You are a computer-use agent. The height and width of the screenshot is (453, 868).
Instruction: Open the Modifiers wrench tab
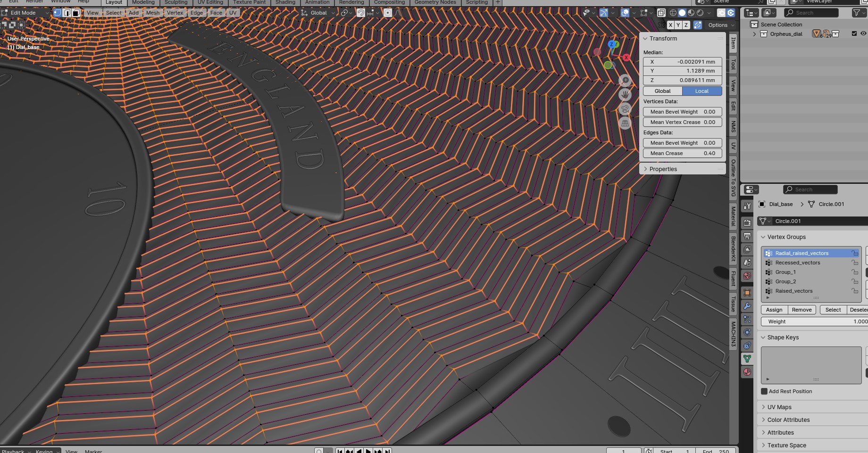pos(747,306)
